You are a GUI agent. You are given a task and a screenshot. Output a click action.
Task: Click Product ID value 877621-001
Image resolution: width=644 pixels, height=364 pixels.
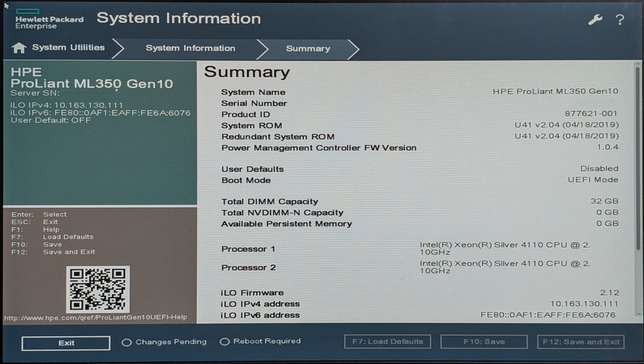[x=591, y=113]
